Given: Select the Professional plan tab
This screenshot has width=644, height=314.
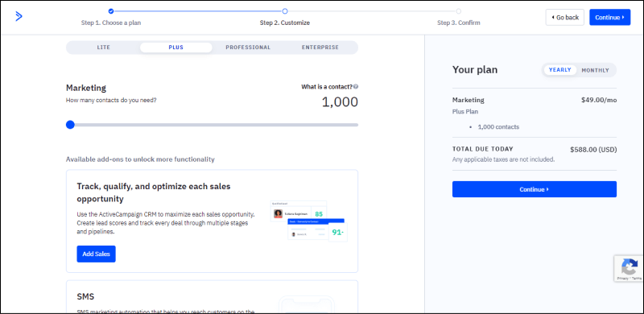Looking at the screenshot, I should [x=248, y=48].
